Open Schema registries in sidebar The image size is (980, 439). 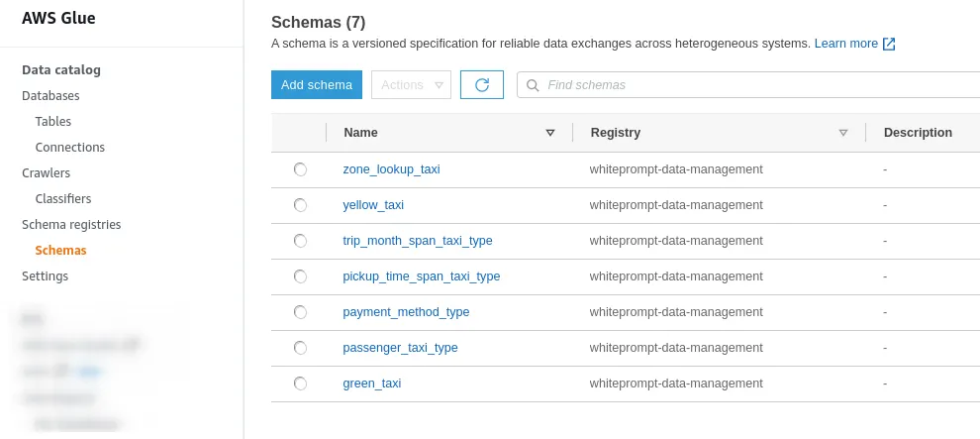point(71,225)
